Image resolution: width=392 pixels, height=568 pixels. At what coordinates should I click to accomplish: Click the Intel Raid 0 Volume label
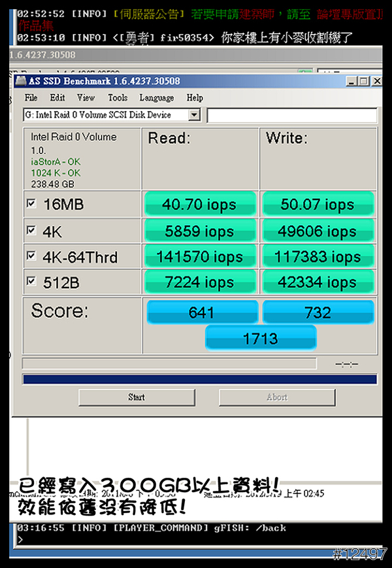click(x=74, y=137)
